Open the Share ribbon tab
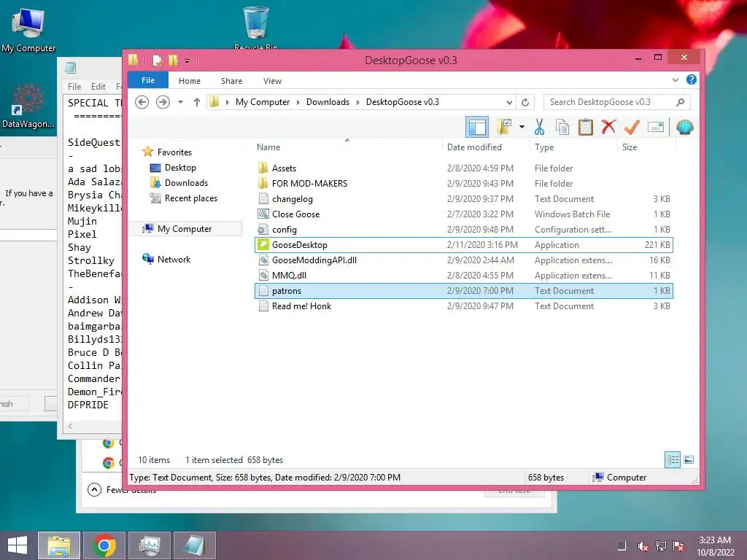The width and height of the screenshot is (747, 560). (x=231, y=81)
